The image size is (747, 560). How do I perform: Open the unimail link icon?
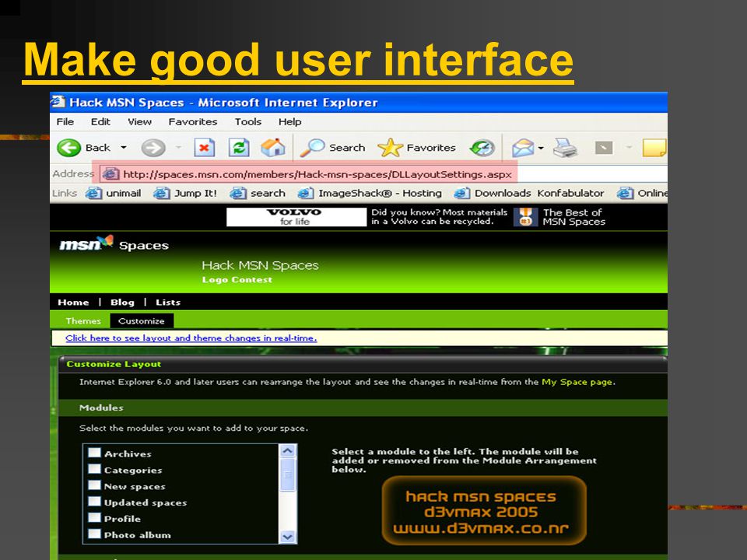93,194
